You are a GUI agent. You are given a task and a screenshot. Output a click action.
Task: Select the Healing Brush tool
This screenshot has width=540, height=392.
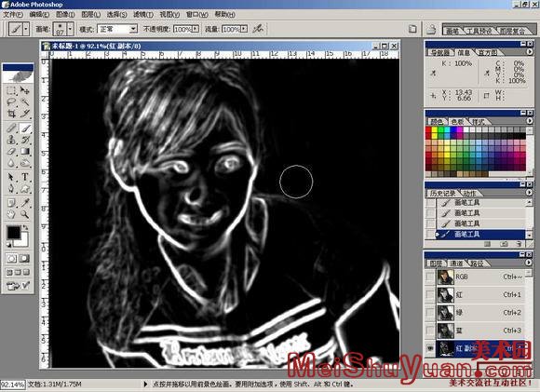point(11,128)
